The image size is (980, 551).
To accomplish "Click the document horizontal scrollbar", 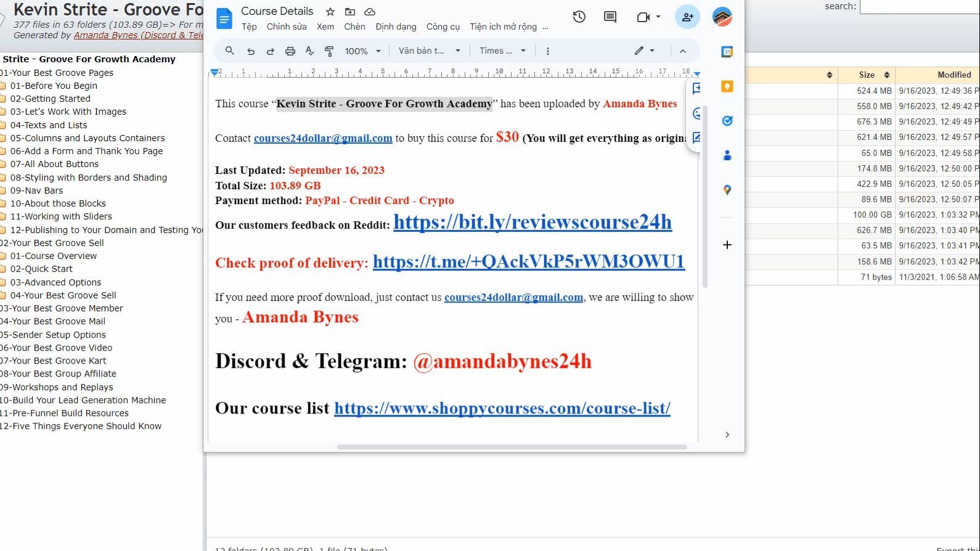I will tap(512, 447).
